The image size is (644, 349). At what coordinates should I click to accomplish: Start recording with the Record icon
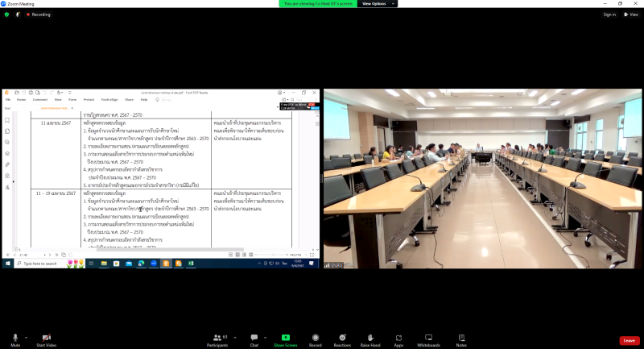click(315, 338)
